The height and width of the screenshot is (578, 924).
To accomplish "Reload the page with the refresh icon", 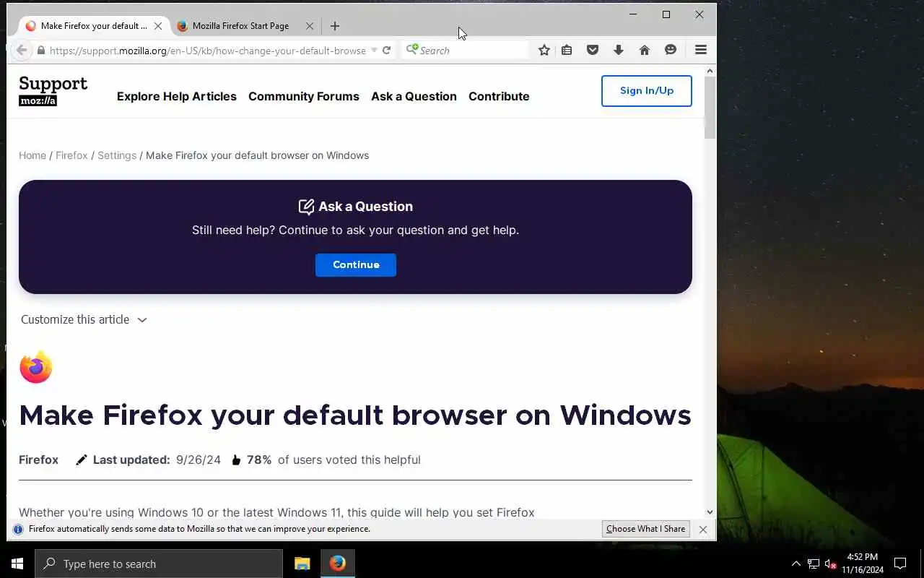I will (387, 50).
